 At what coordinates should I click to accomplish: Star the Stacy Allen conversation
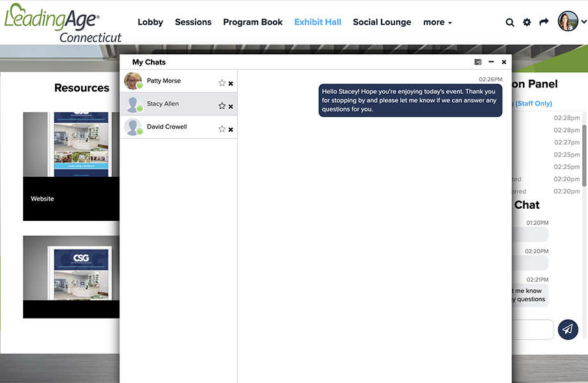point(222,106)
